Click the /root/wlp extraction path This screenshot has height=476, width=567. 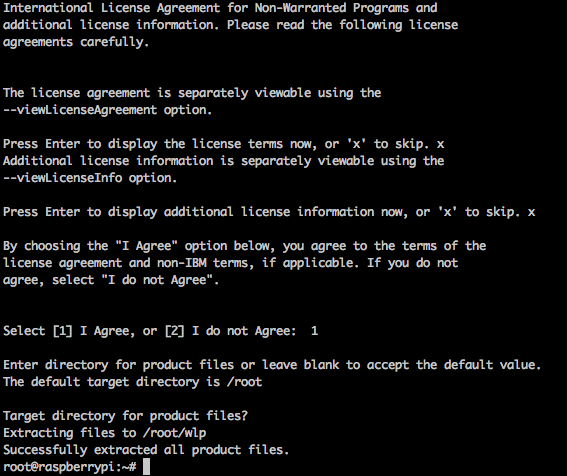[x=174, y=433]
